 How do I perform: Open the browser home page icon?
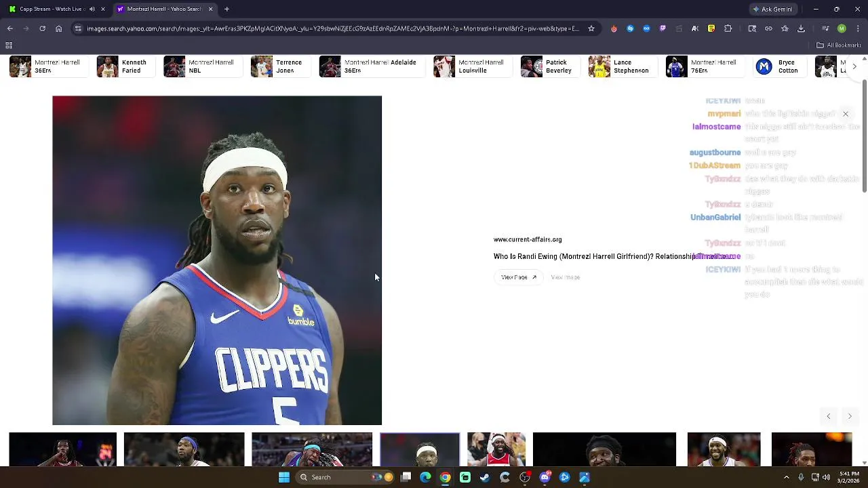(x=59, y=28)
